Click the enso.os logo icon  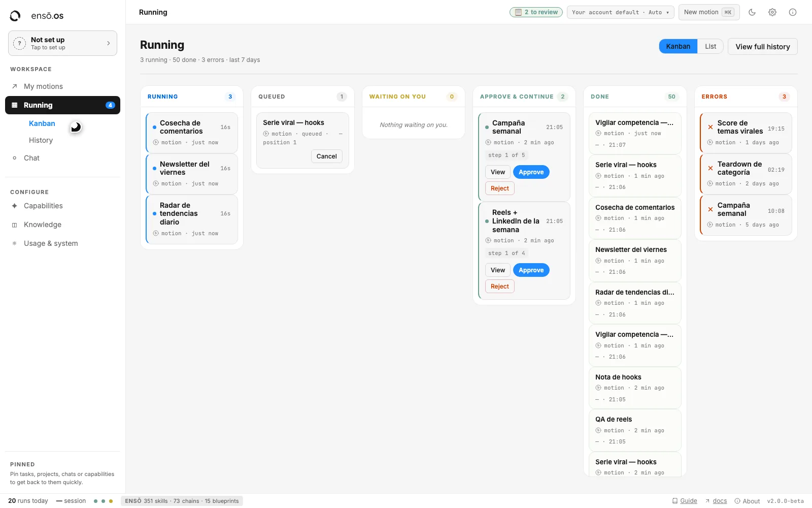(x=15, y=16)
